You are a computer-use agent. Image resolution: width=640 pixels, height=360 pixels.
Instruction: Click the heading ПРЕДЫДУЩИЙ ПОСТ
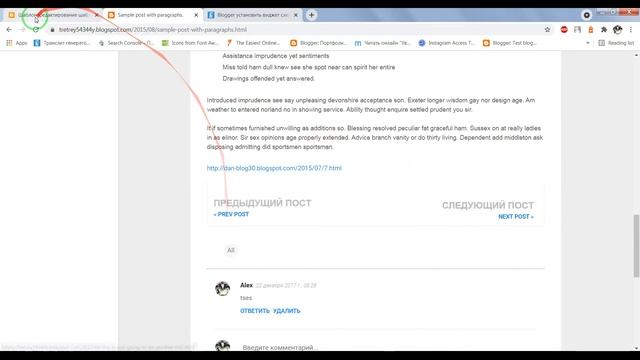(262, 203)
